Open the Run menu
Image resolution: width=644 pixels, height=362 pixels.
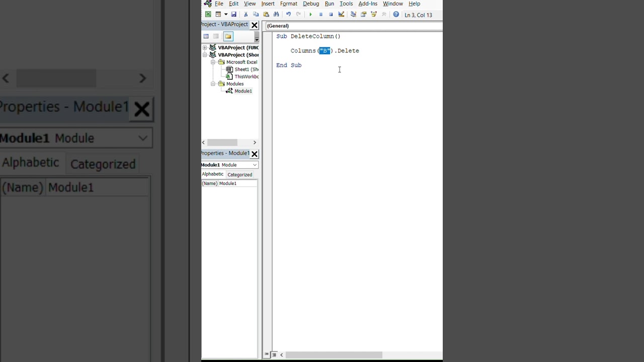(330, 4)
